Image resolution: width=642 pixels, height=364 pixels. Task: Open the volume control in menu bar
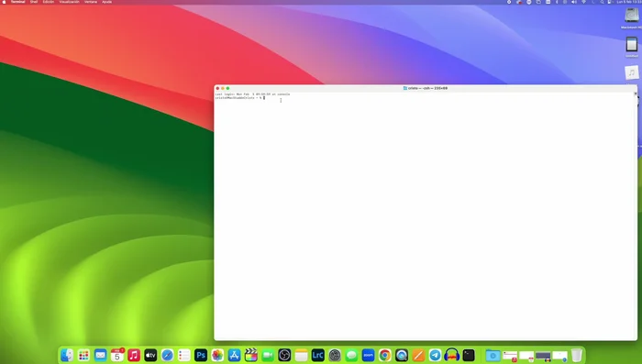(x=574, y=2)
